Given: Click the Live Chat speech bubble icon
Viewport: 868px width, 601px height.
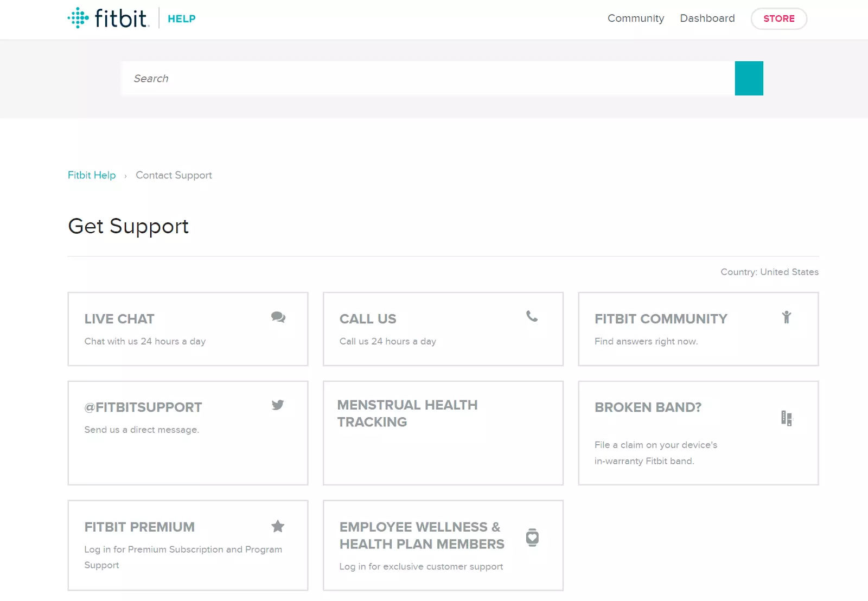Looking at the screenshot, I should tap(278, 318).
